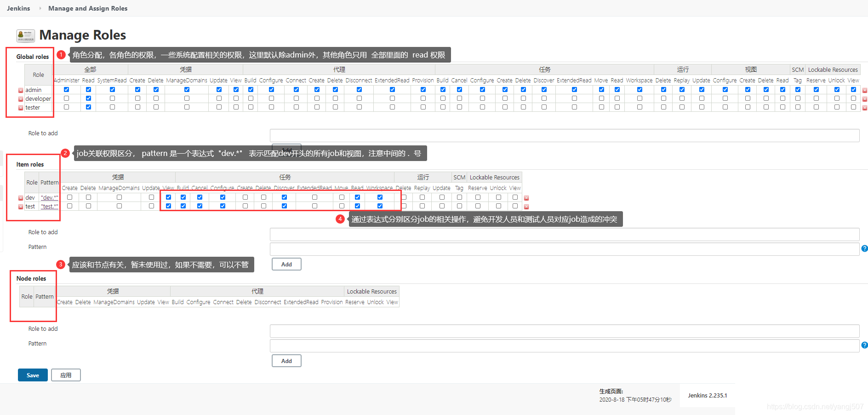Open help for the Item roles Pattern field
The image size is (868, 415).
(x=865, y=248)
